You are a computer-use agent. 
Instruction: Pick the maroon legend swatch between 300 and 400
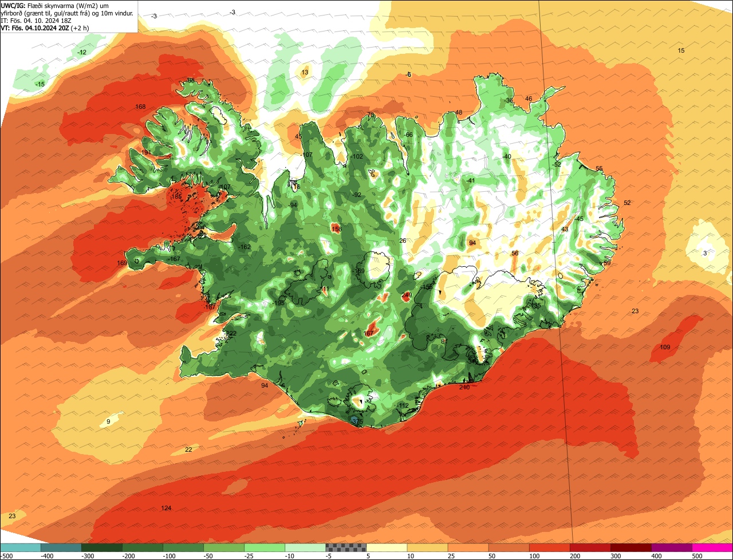(631, 547)
